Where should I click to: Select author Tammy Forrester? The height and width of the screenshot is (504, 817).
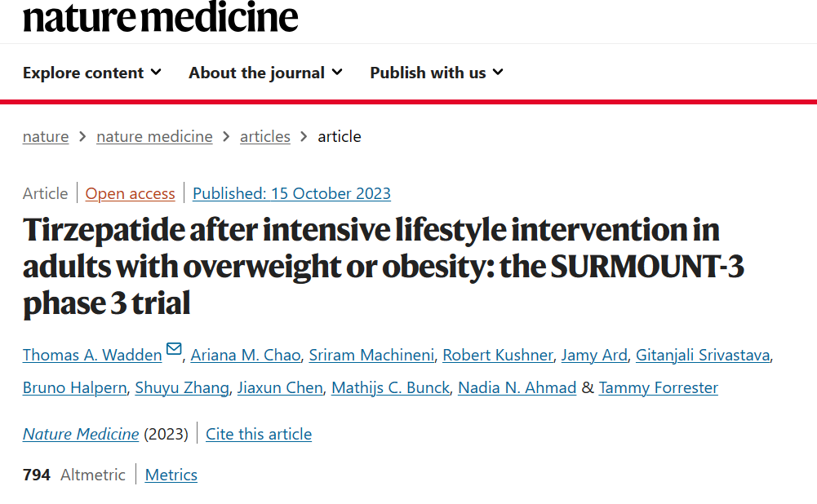pyautogui.click(x=658, y=388)
